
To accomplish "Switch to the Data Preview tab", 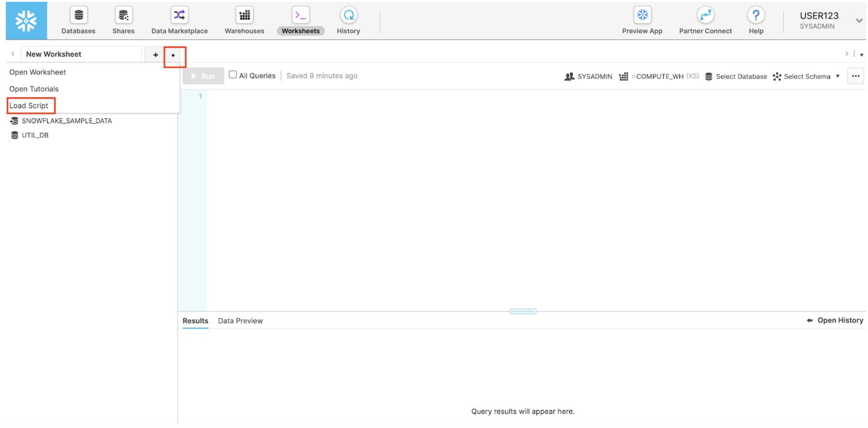I will coord(240,321).
